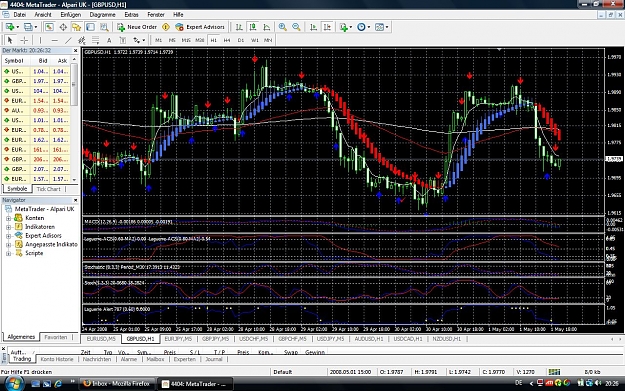Click the yellow MetaEditor diamond icon
Screen dimensions: 625x391
pyautogui.click(x=166, y=27)
